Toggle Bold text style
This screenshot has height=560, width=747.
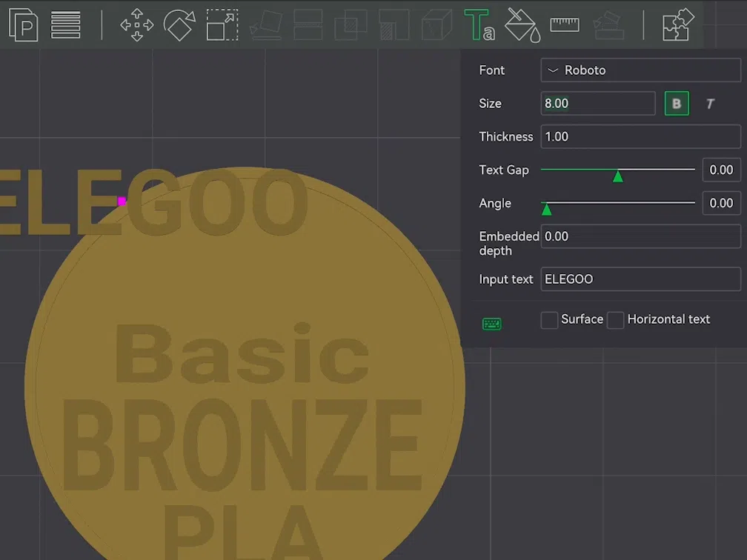point(677,104)
